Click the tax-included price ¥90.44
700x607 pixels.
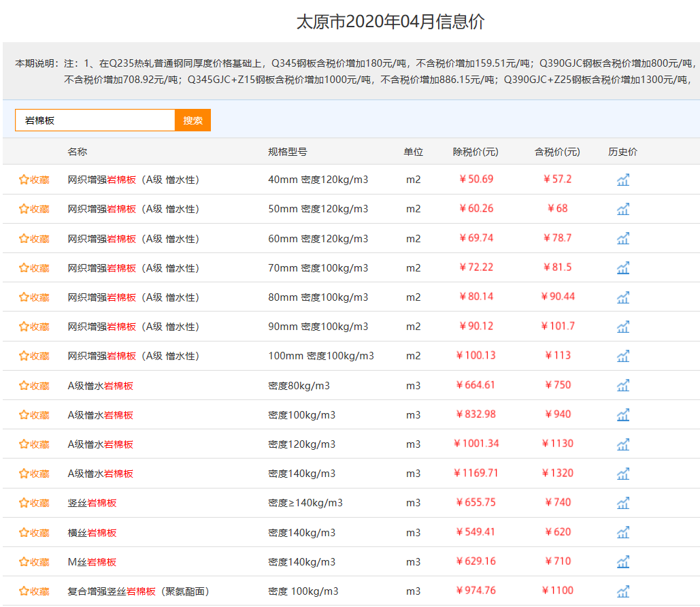click(557, 297)
